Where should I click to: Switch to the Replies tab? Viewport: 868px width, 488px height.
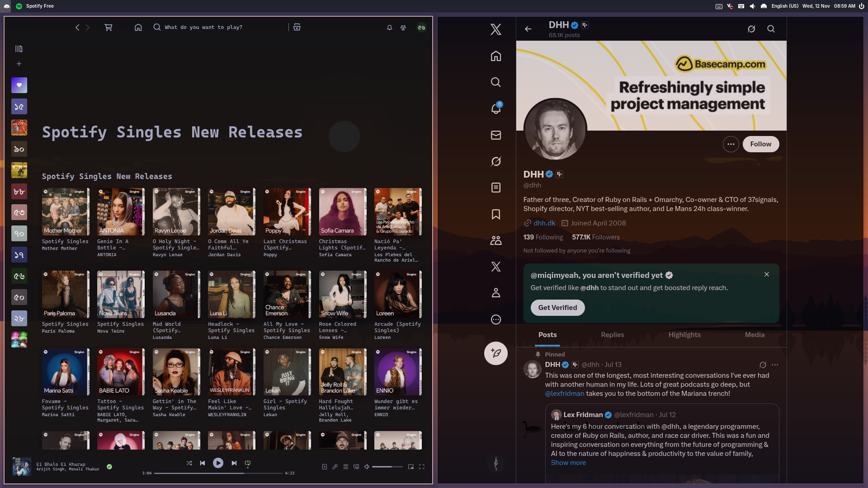[612, 335]
